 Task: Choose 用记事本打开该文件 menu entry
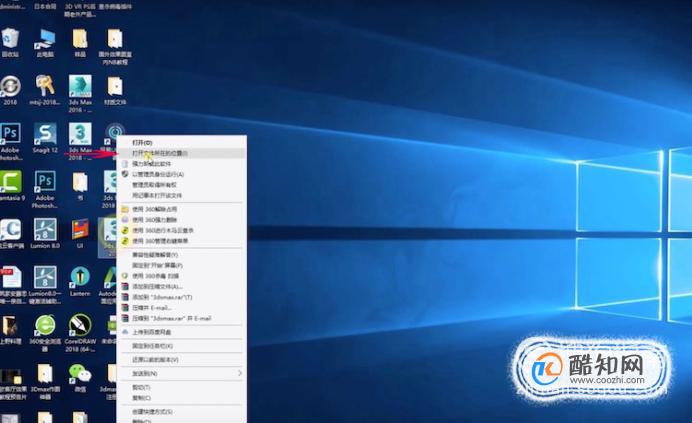181,196
